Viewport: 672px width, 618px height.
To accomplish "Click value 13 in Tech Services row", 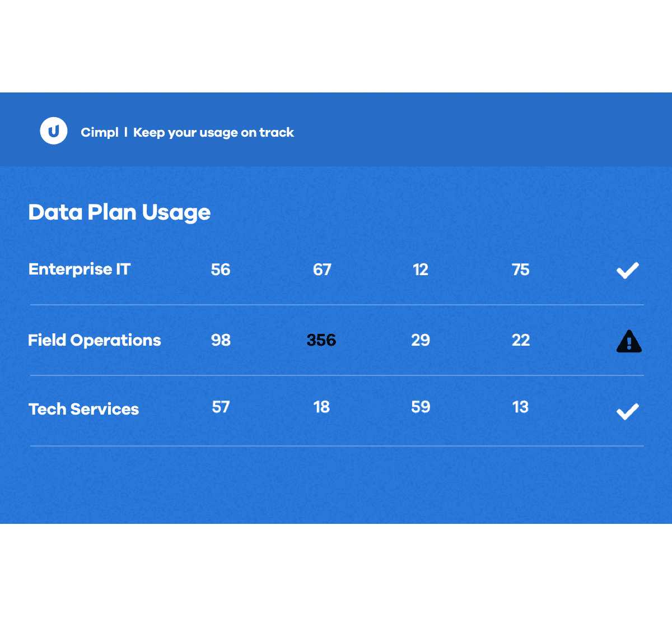I will point(520,407).
